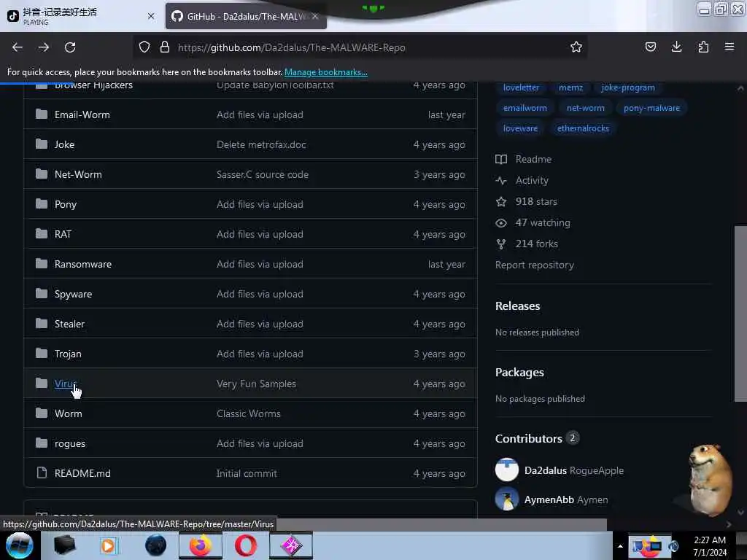The width and height of the screenshot is (747, 560).
Task: Open the Packages heading link
Action: 519,373
